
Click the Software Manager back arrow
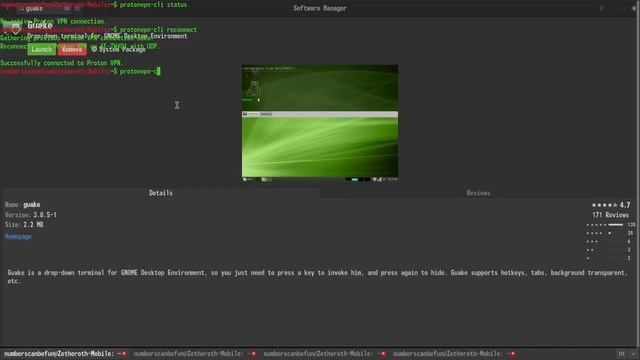coord(7,8)
